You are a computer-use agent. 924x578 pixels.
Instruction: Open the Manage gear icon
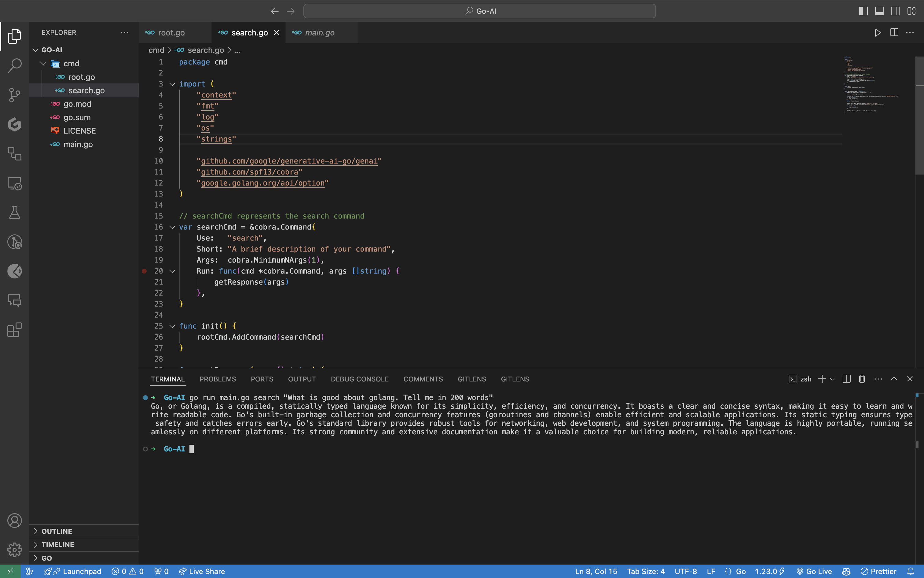coord(15,550)
